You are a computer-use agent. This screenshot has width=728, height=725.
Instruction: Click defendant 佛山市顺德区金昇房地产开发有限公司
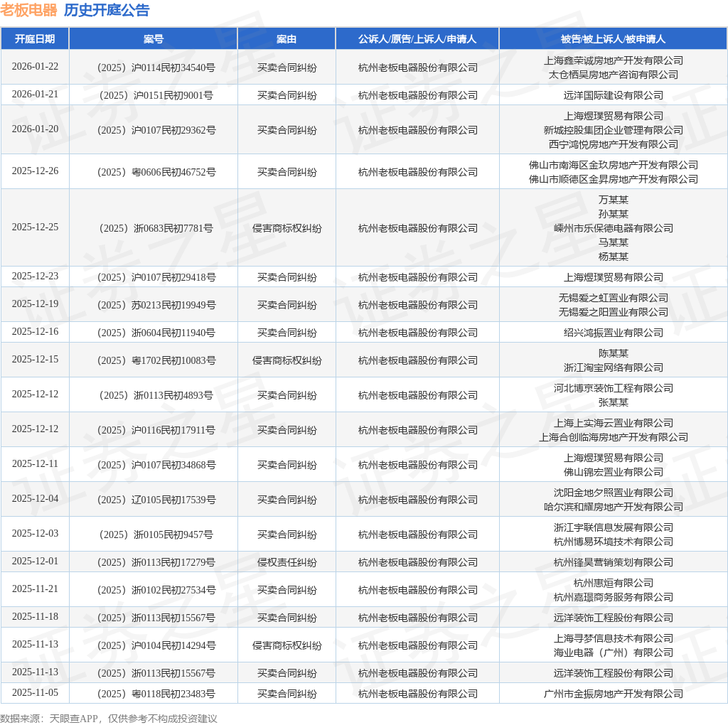[x=614, y=179]
